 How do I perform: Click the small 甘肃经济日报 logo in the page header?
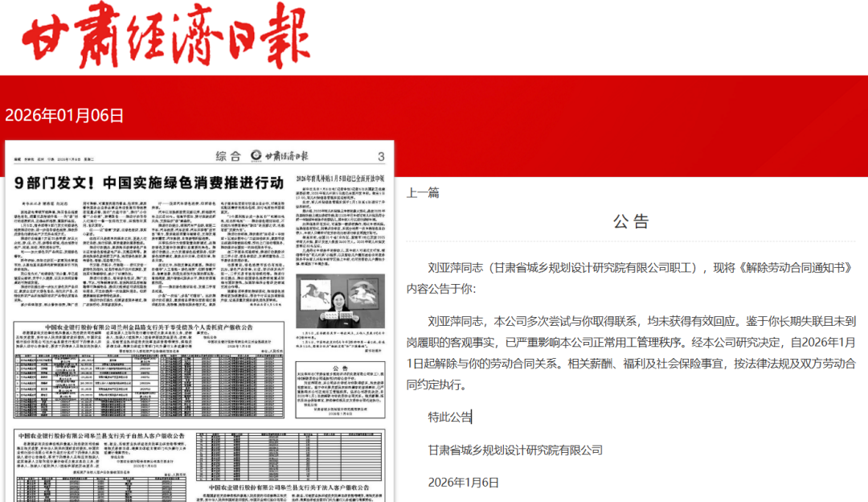click(x=280, y=156)
